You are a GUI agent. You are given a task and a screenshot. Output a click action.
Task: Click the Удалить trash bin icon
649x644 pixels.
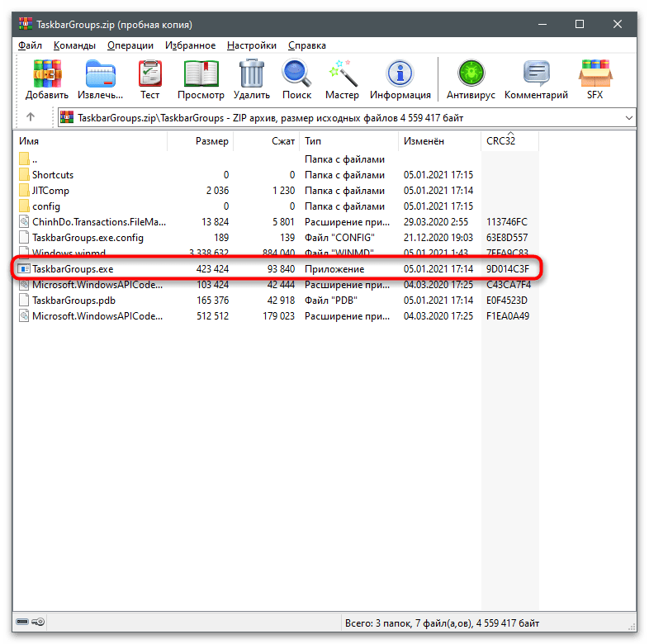252,73
